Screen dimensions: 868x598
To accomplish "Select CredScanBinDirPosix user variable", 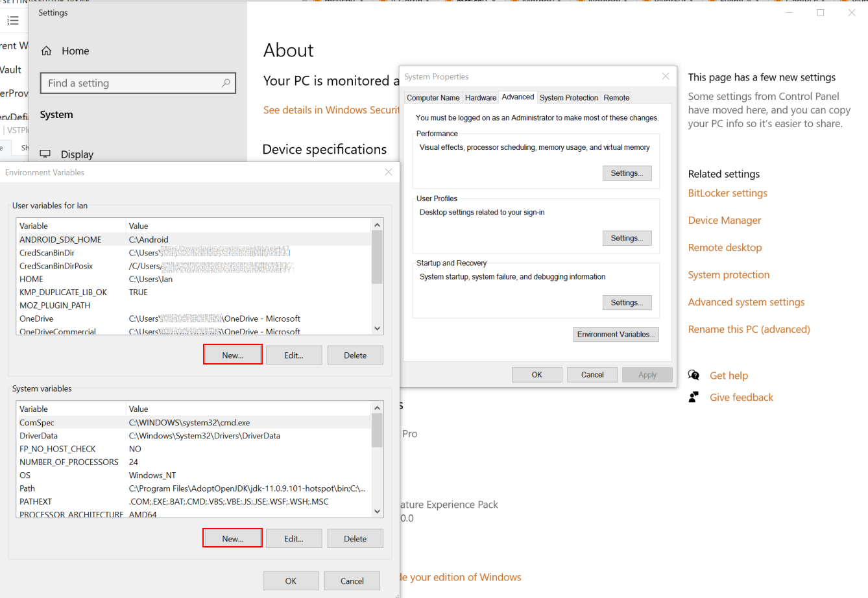I will (x=193, y=266).
